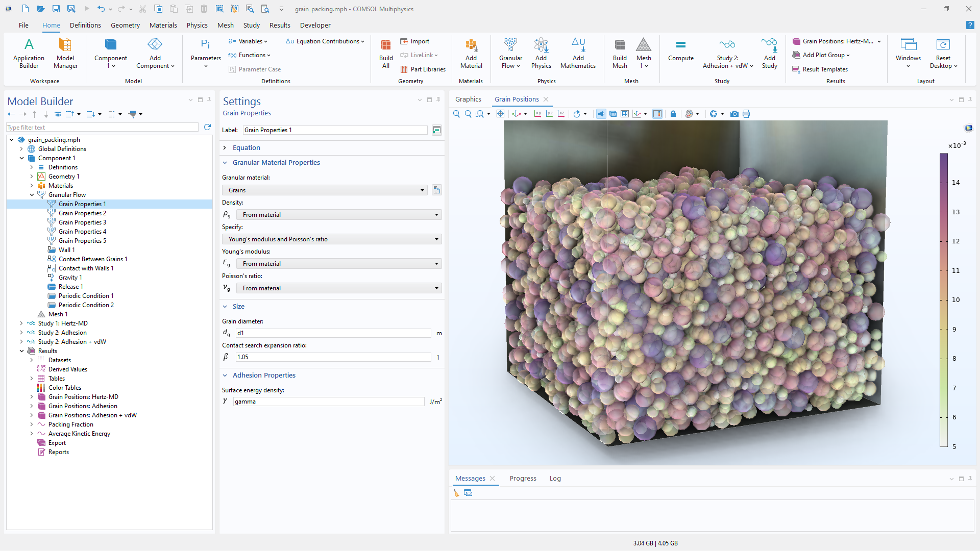Screen dimensions: 980x551
Task: Toggle the scene light button
Action: pos(601,114)
